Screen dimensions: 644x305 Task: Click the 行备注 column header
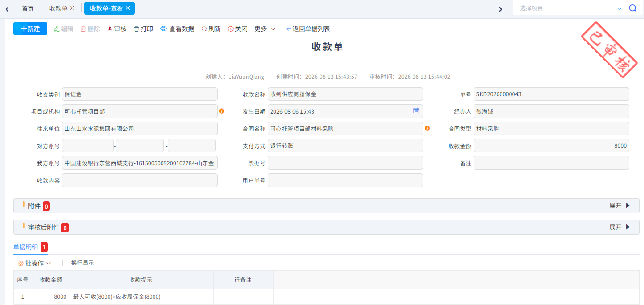(243, 280)
